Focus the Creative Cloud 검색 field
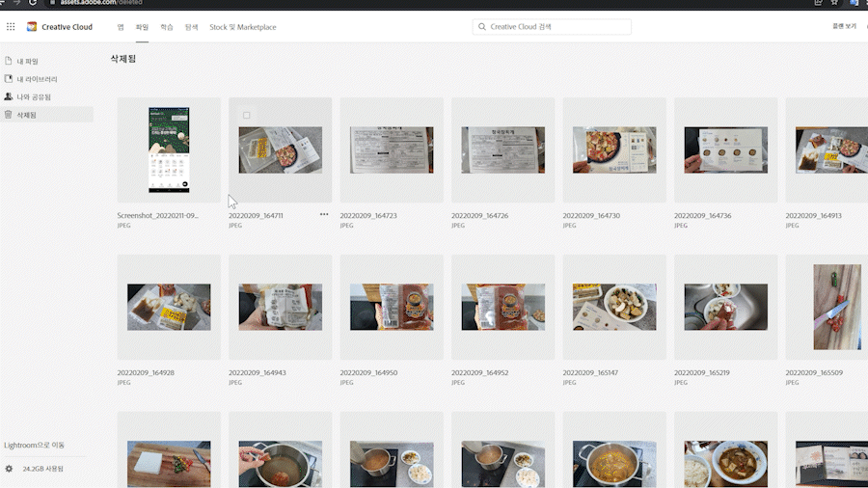The height and width of the screenshot is (488, 868). pyautogui.click(x=552, y=27)
